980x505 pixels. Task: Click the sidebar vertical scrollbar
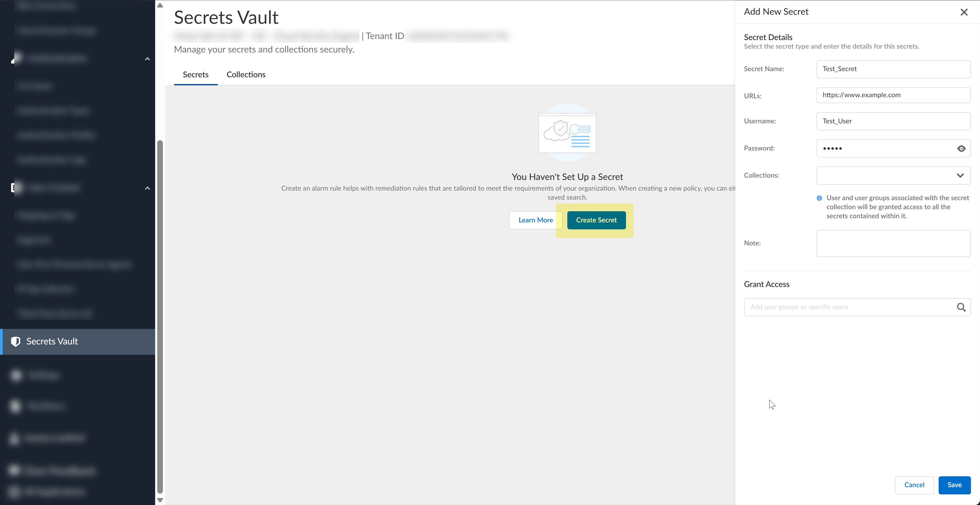click(160, 316)
